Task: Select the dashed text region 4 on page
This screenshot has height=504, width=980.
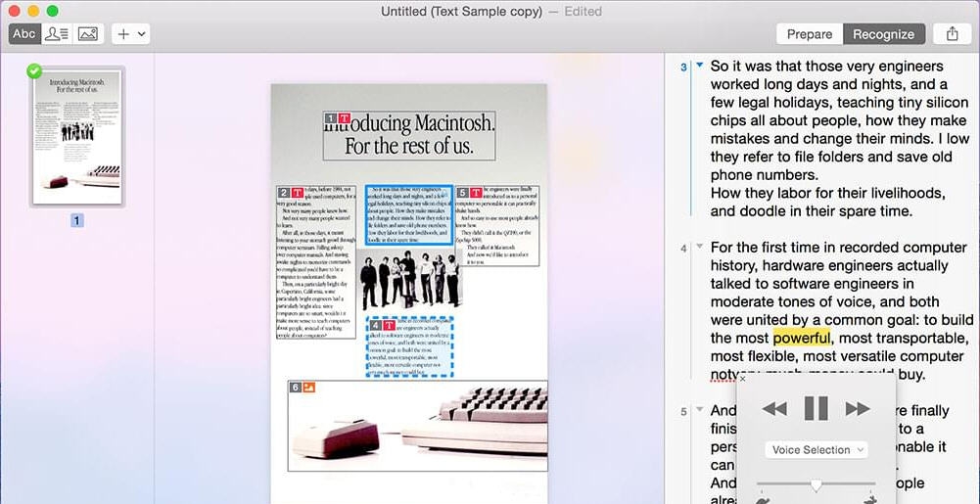Action: tap(409, 346)
